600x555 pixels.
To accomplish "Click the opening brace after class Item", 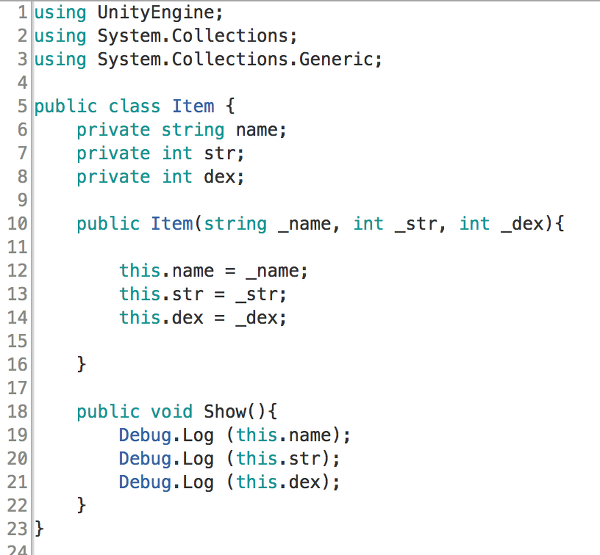I will [230, 106].
